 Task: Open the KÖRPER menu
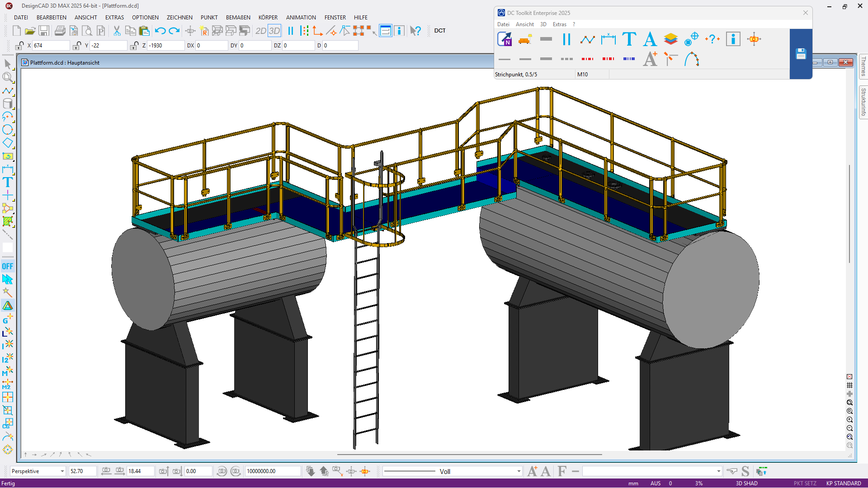pyautogui.click(x=268, y=18)
